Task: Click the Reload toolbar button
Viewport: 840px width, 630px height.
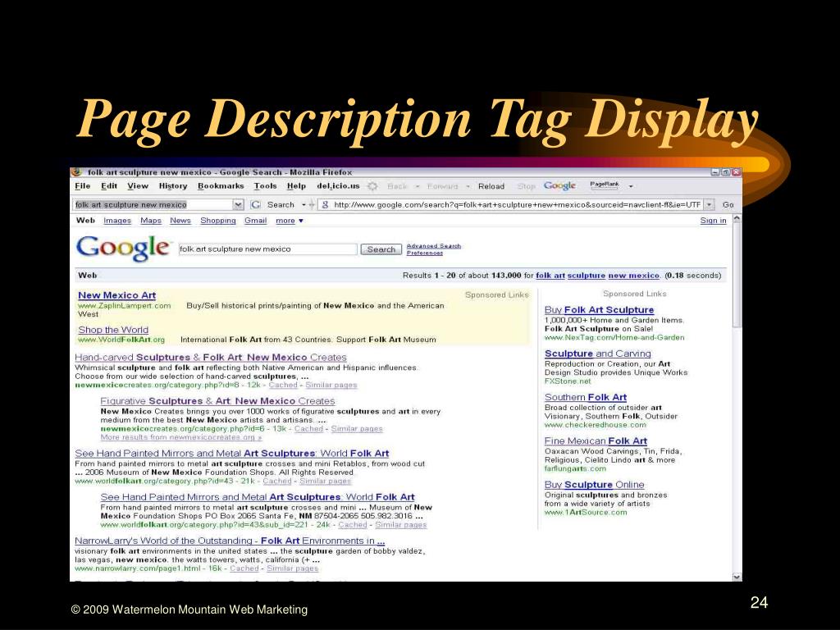Action: pyautogui.click(x=491, y=186)
